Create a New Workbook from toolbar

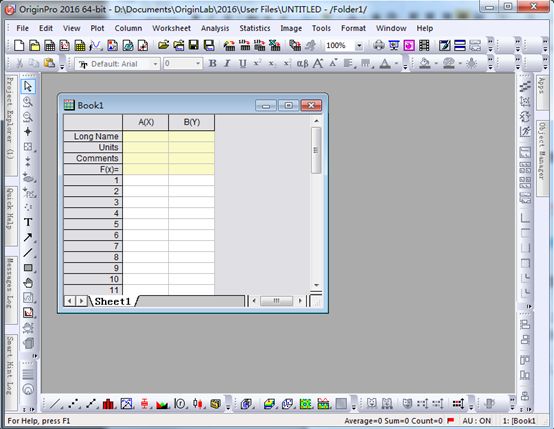49,46
